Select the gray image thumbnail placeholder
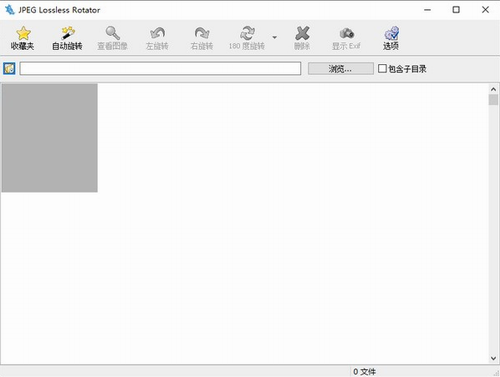The height and width of the screenshot is (377, 500). pos(50,138)
